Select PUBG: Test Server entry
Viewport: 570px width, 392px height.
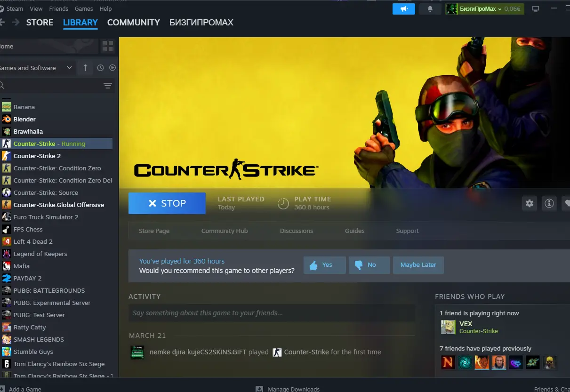click(56, 315)
